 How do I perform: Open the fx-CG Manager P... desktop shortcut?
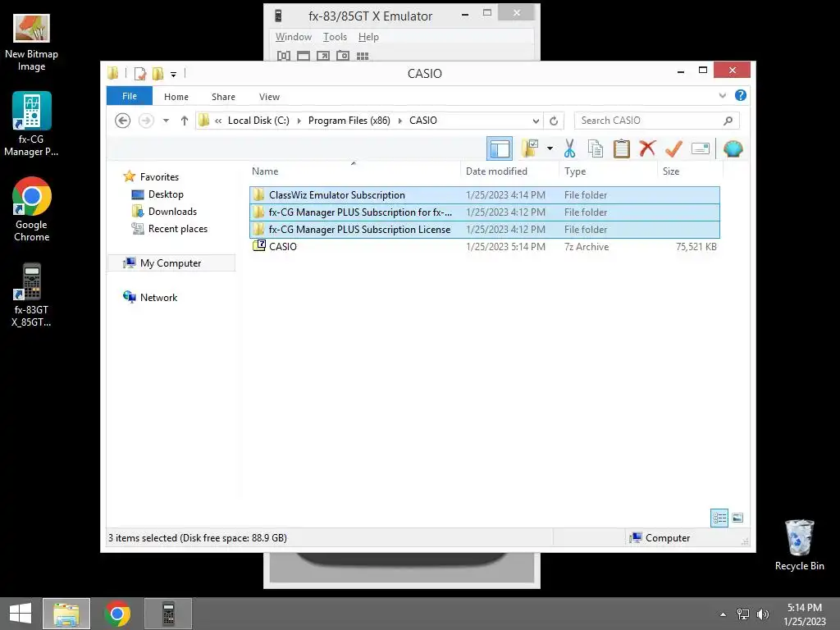[x=32, y=125]
